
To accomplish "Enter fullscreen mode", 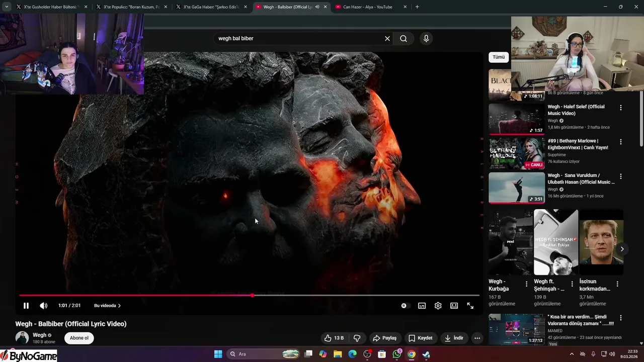I will pos(470,306).
